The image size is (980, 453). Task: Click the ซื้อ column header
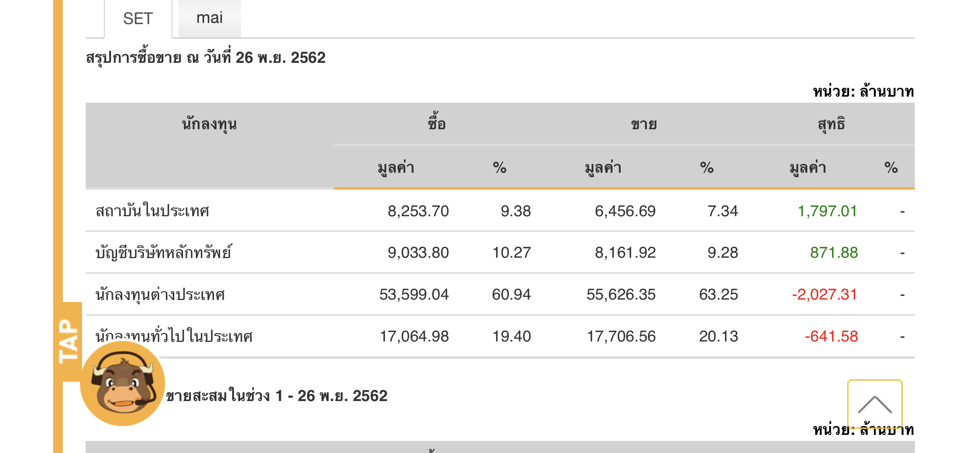click(x=436, y=124)
